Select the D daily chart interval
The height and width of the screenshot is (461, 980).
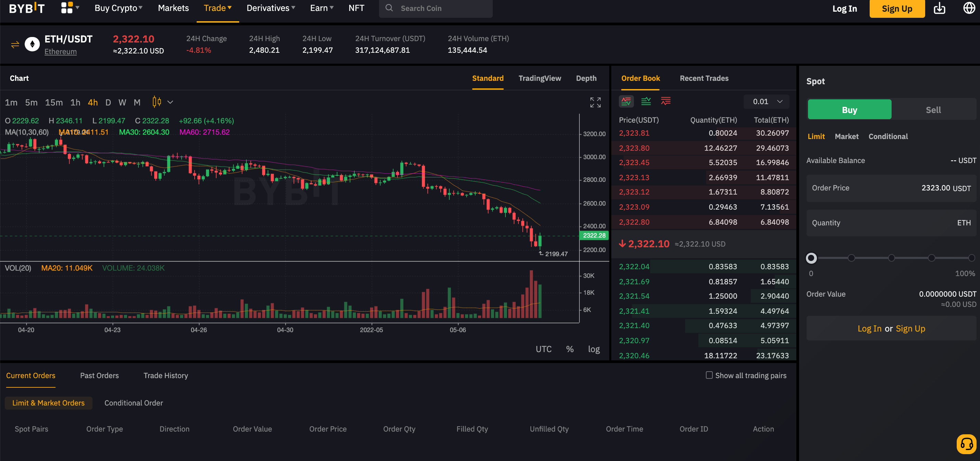[108, 102]
